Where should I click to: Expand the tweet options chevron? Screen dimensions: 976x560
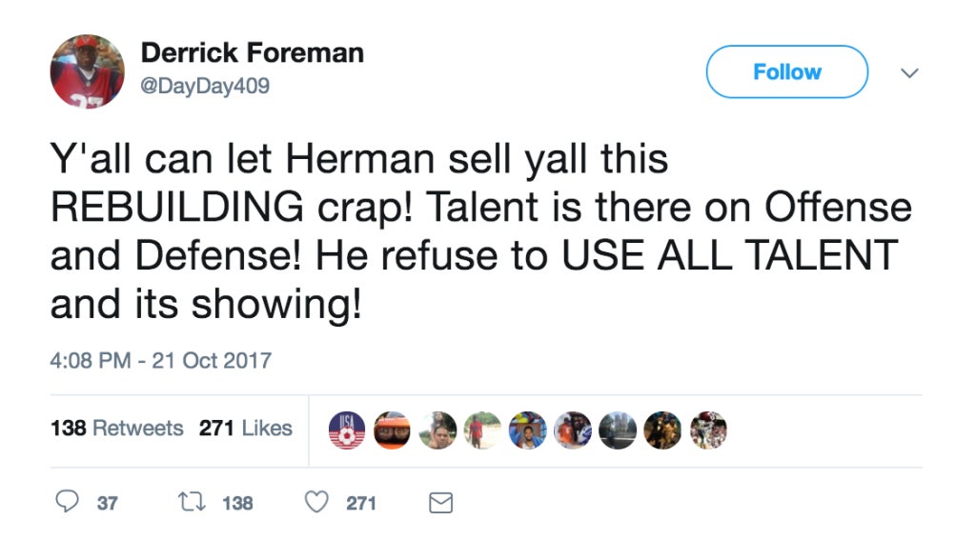[x=909, y=72]
